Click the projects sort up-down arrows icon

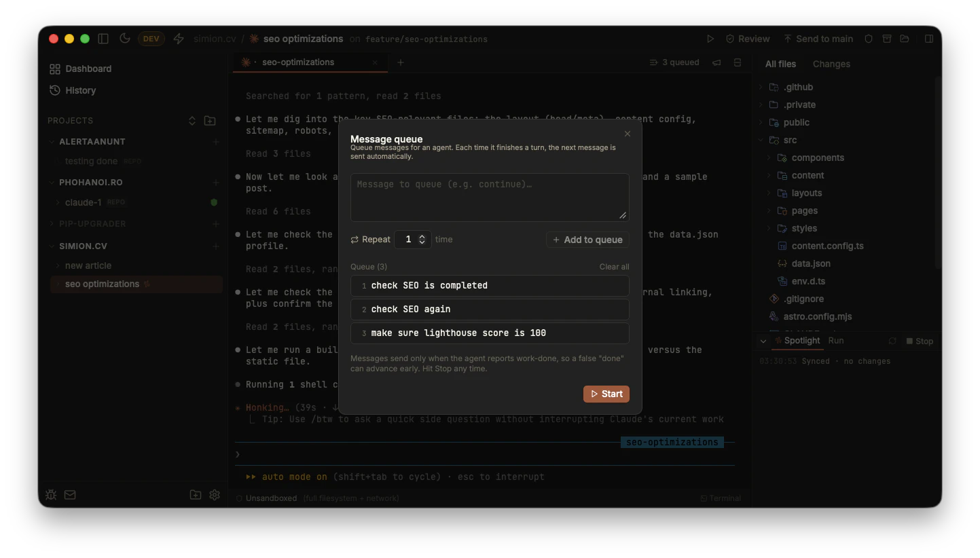[192, 121]
